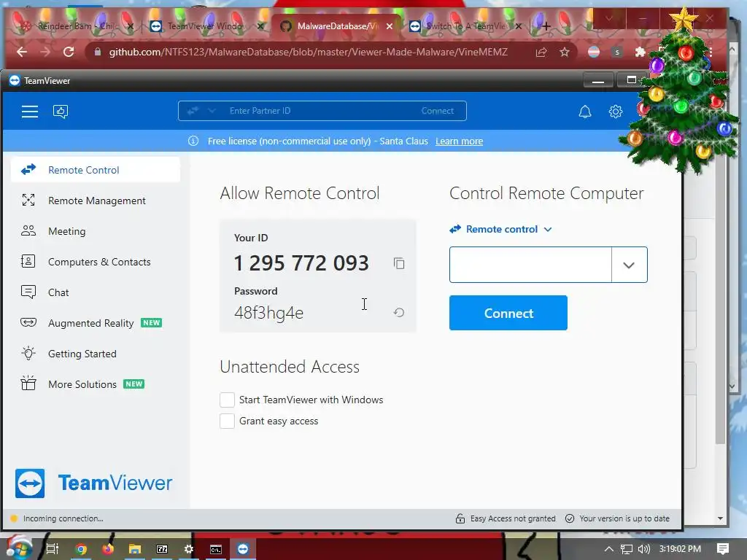This screenshot has width=747, height=560.
Task: Open Firefox from the taskbar
Action: [x=108, y=550]
